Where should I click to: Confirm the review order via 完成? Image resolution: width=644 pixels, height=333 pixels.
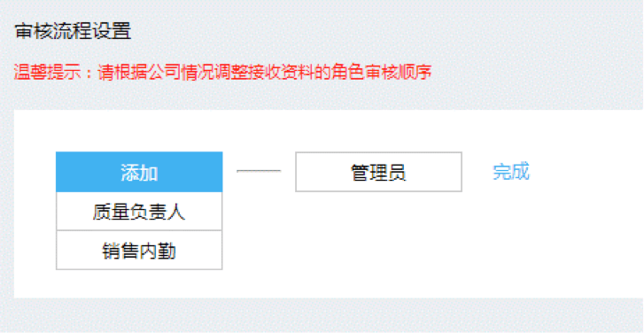click(511, 172)
